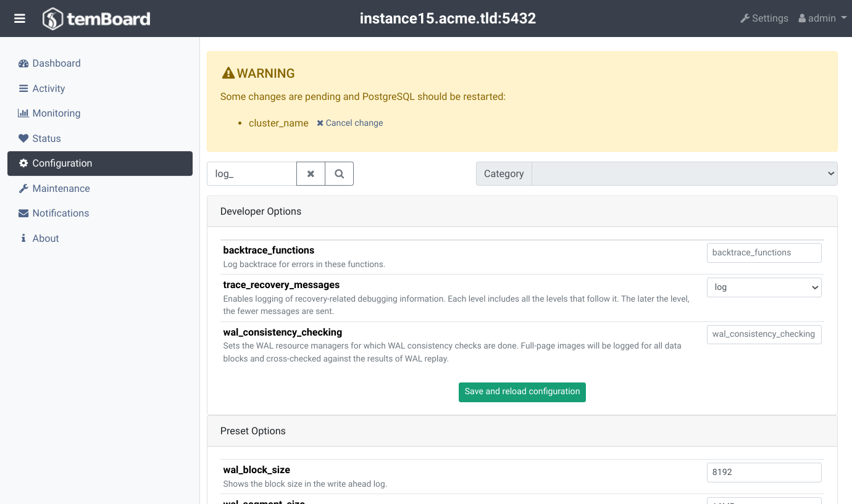Edit the wal_consistency_checking field
Screen dimensions: 852x504
pyautogui.click(x=764, y=334)
